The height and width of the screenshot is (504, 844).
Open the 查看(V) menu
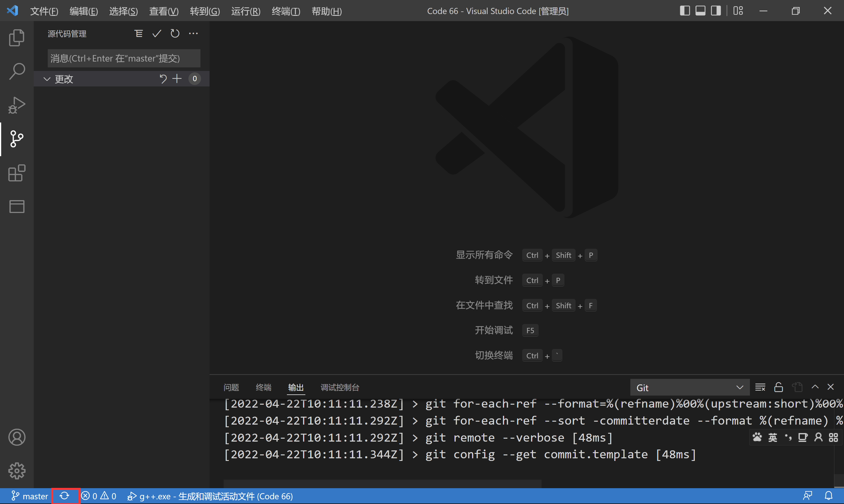[x=164, y=11]
